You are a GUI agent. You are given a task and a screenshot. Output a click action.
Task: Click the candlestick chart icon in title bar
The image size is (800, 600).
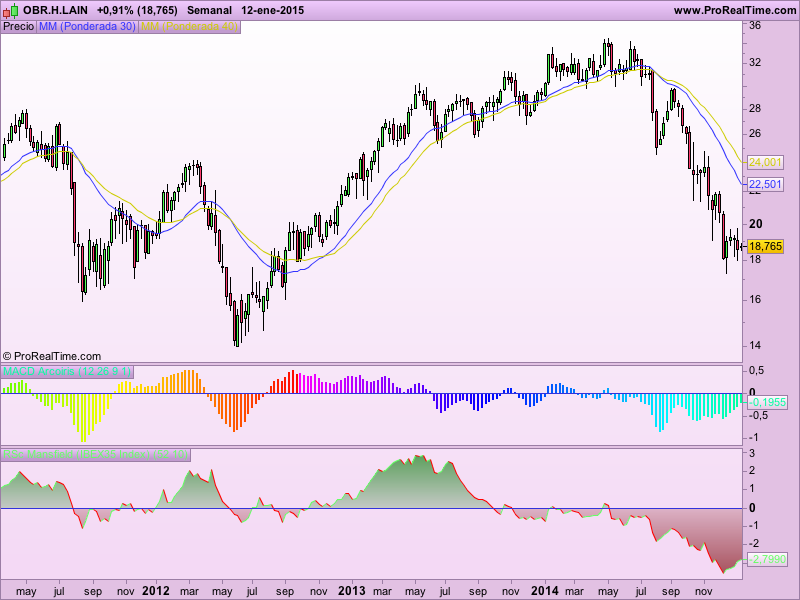click(11, 10)
